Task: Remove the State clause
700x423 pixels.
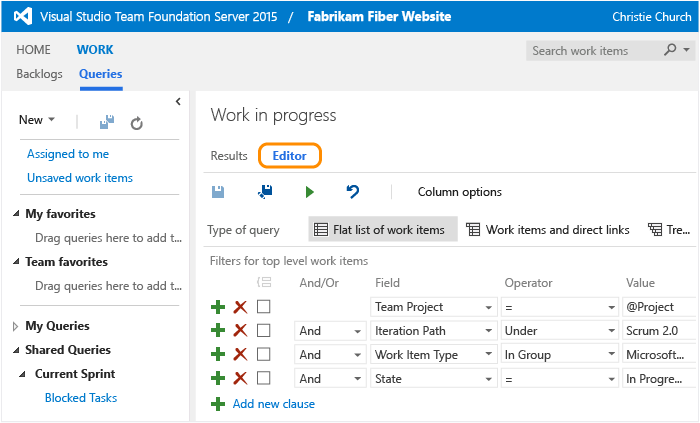Action: coord(241,378)
